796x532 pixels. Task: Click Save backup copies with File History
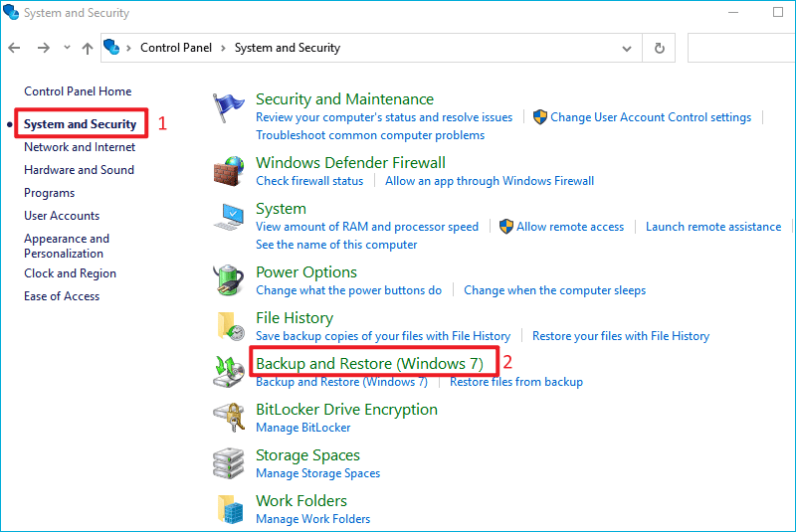pos(383,336)
